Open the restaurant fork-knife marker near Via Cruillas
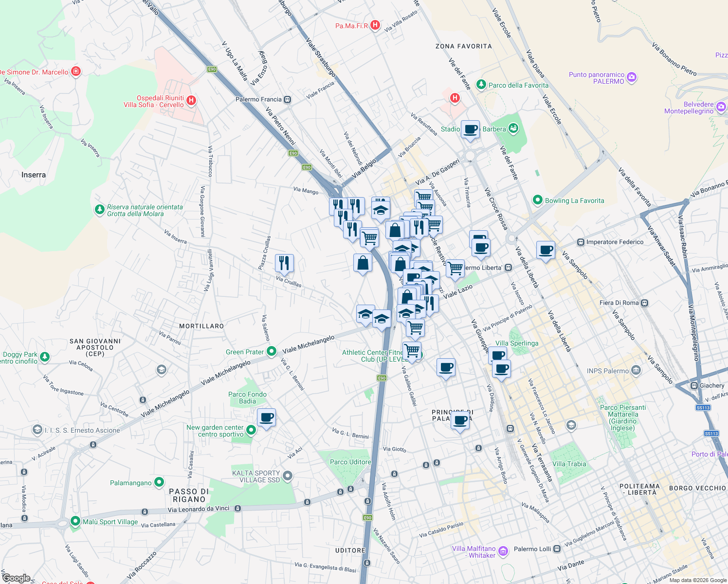 [284, 263]
